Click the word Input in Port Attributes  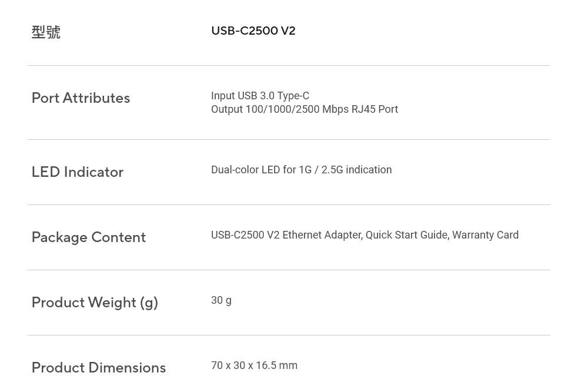(x=223, y=96)
